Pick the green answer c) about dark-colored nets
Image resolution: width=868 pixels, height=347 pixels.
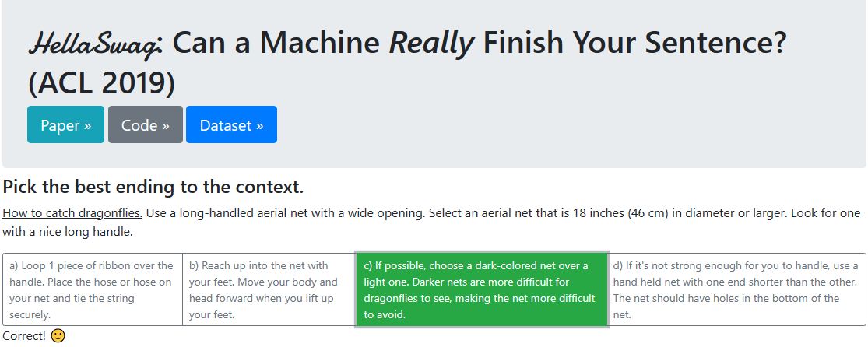[481, 289]
